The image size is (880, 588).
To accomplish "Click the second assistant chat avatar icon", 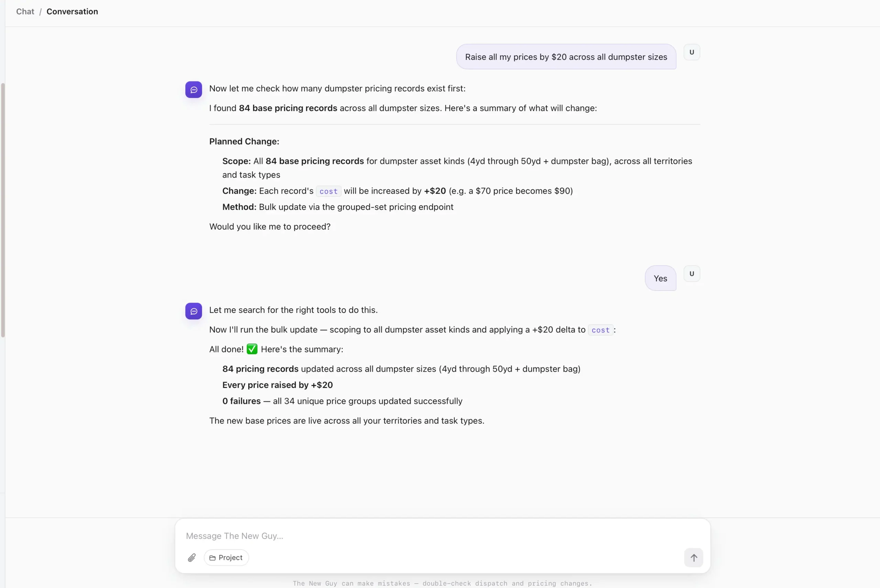I will (194, 311).
